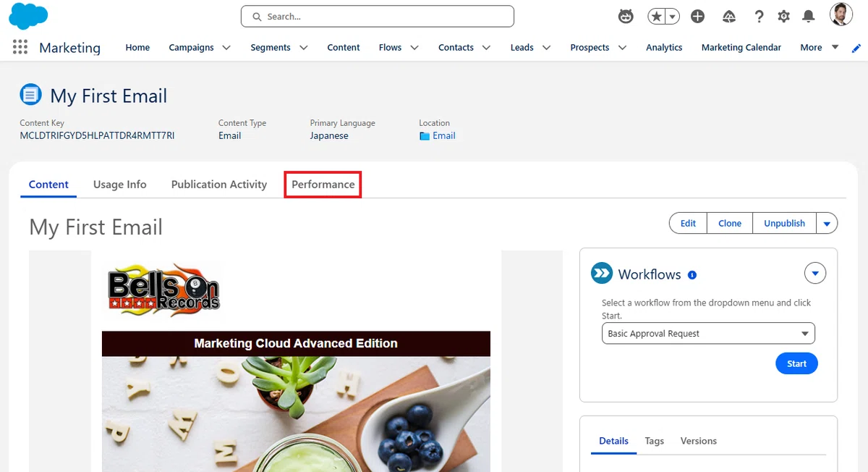This screenshot has height=472, width=868.
Task: Open the App Launcher grid icon
Action: [20, 47]
